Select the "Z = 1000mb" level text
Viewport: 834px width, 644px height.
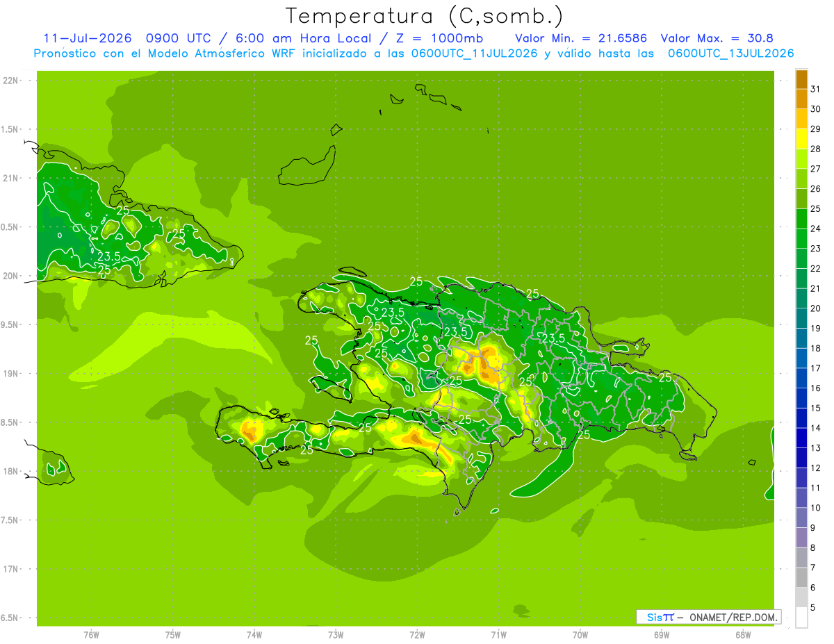point(441,38)
